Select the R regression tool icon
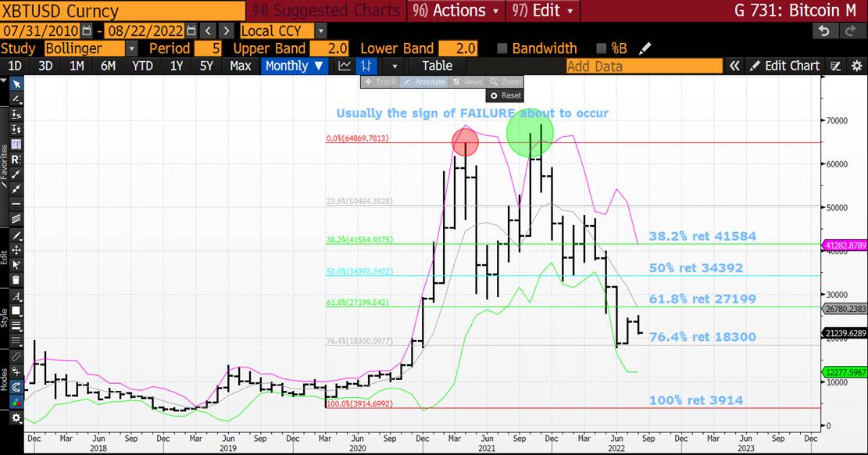Viewport: 868px width, 455px height. click(x=16, y=159)
